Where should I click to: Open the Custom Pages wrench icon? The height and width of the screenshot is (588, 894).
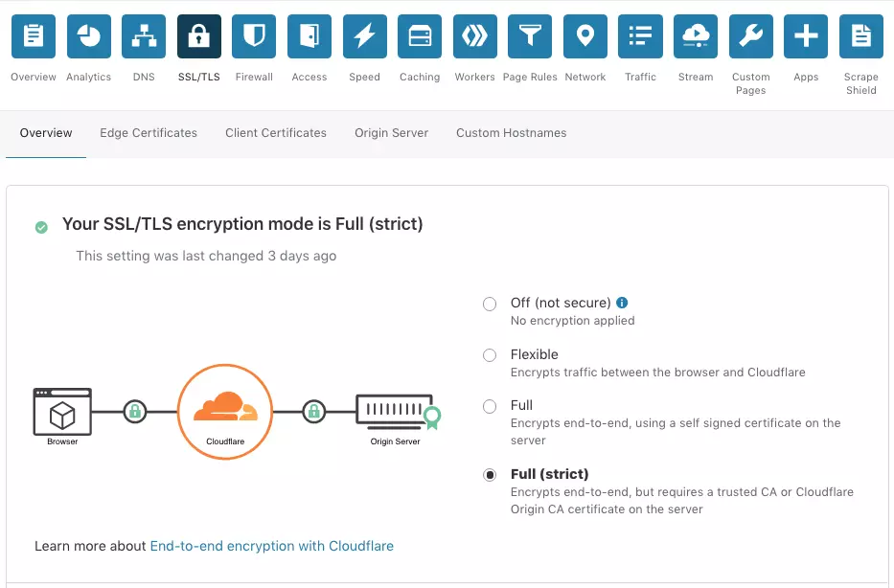point(751,36)
